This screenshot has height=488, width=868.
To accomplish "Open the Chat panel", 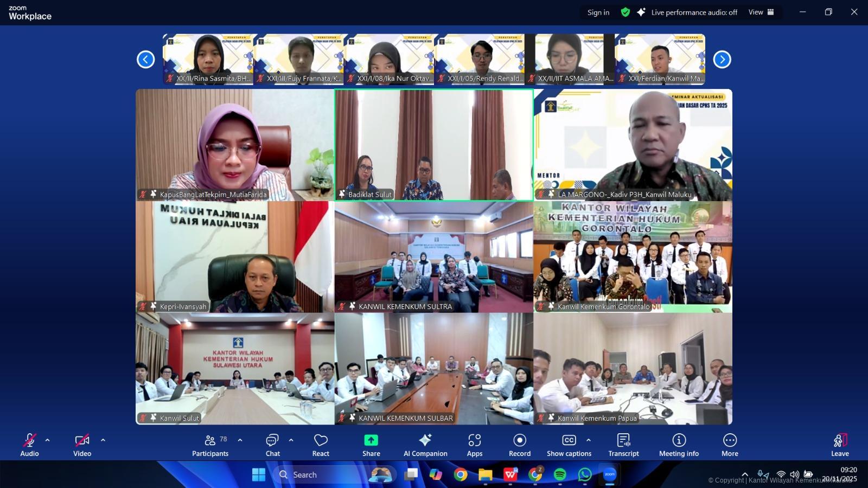I will click(272, 445).
